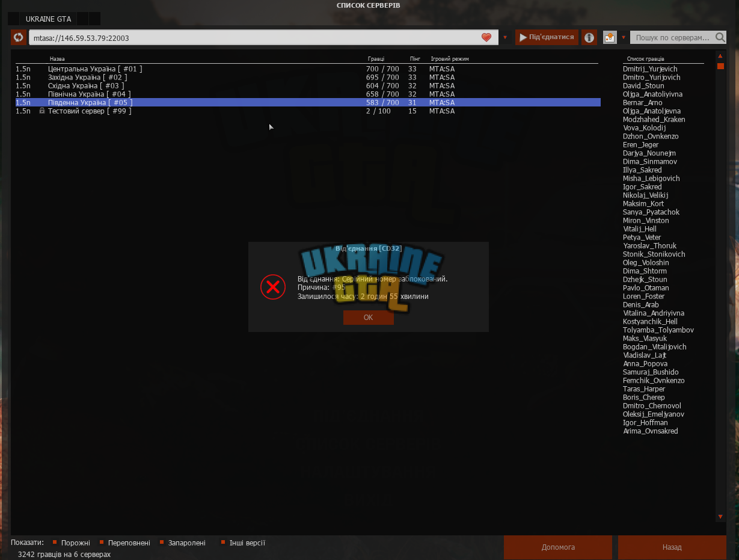Click the Назад back button
The height and width of the screenshot is (560, 739).
coord(672,547)
